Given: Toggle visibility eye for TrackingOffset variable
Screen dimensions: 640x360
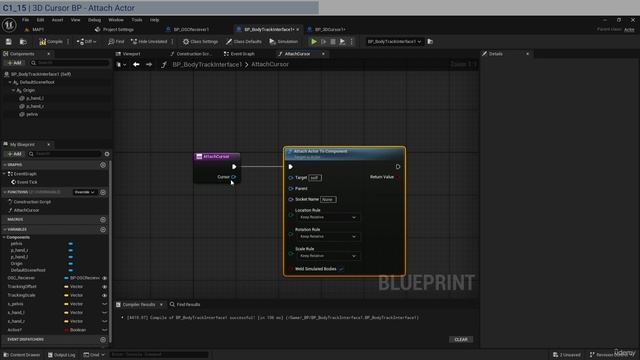Looking at the screenshot, I should (x=104, y=287).
